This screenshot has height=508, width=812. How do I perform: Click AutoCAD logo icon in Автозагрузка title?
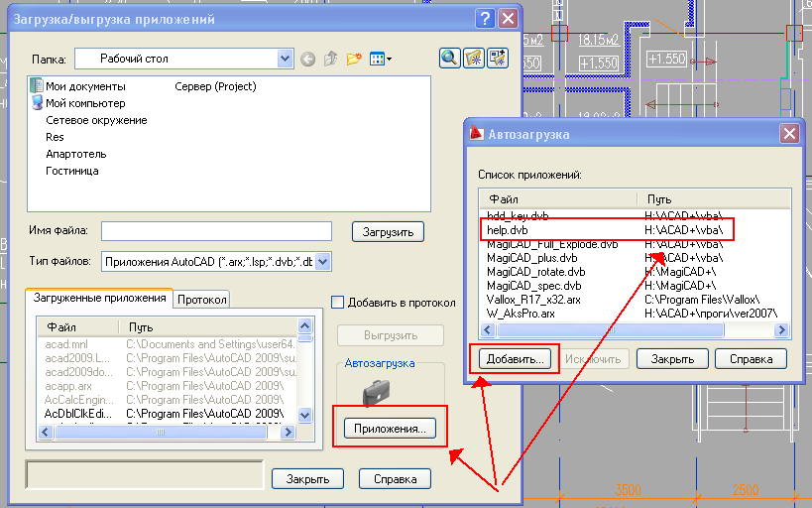(476, 134)
